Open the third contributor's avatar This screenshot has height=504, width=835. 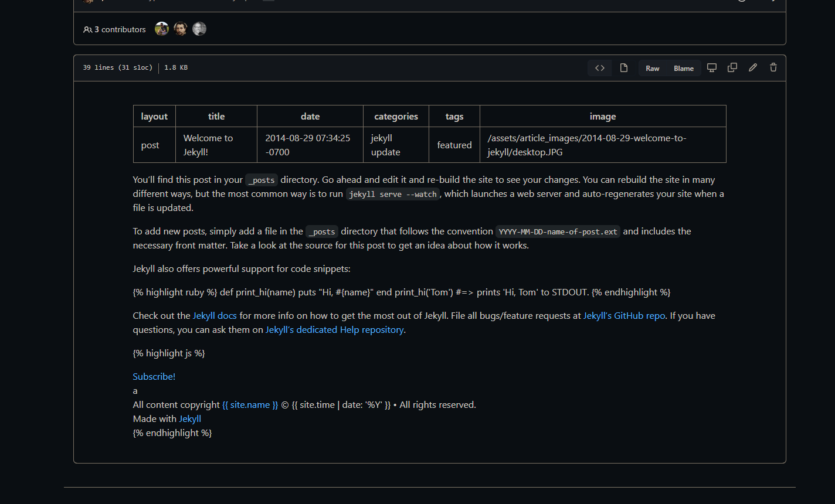(199, 29)
